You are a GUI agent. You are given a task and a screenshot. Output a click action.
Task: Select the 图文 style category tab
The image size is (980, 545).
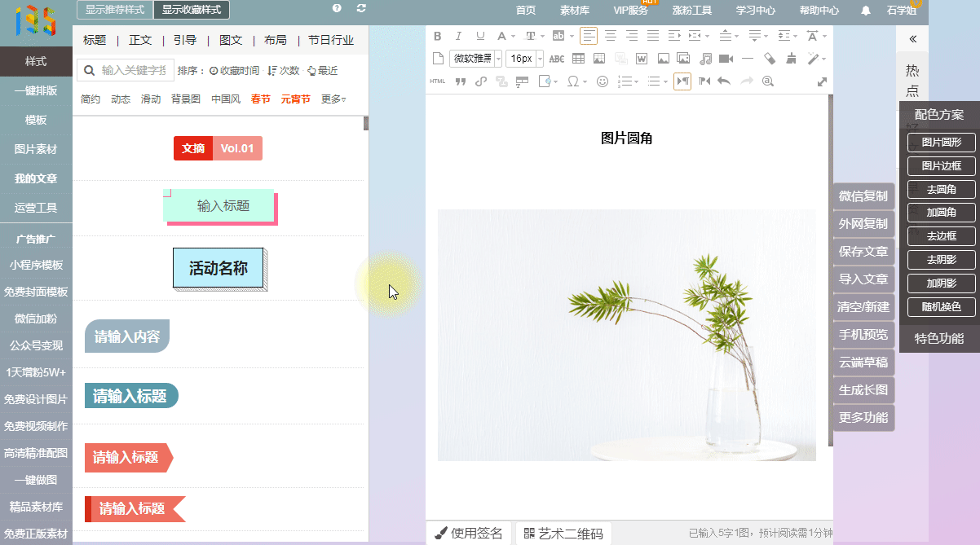pos(231,40)
